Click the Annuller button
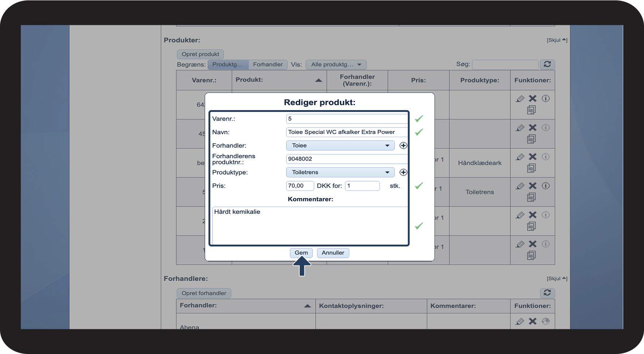The width and height of the screenshot is (644, 354). [333, 253]
